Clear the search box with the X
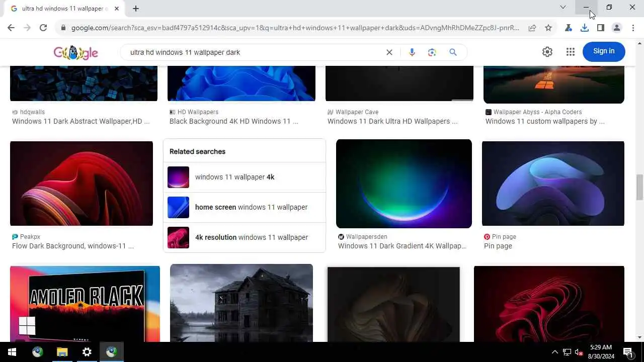 [x=389, y=52]
